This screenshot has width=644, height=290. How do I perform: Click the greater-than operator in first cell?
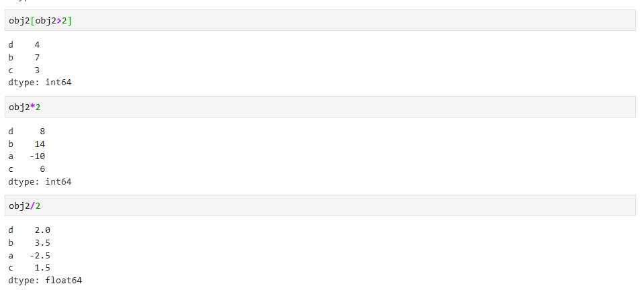click(x=58, y=21)
